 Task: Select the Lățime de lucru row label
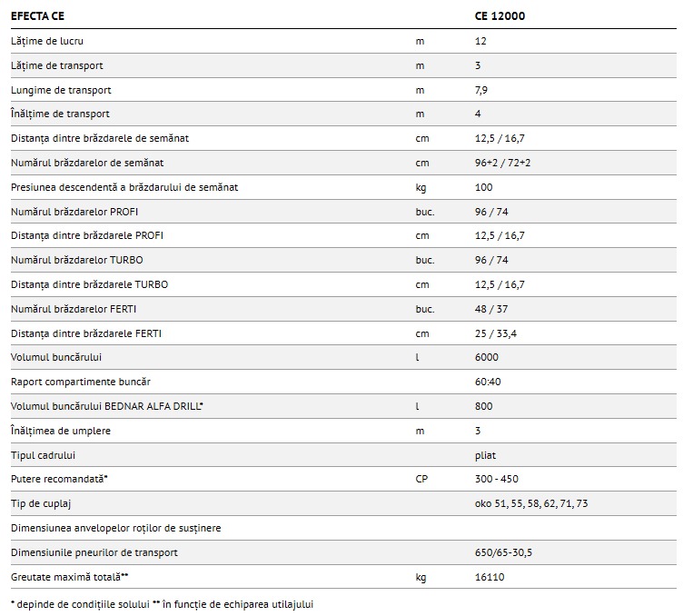click(47, 41)
